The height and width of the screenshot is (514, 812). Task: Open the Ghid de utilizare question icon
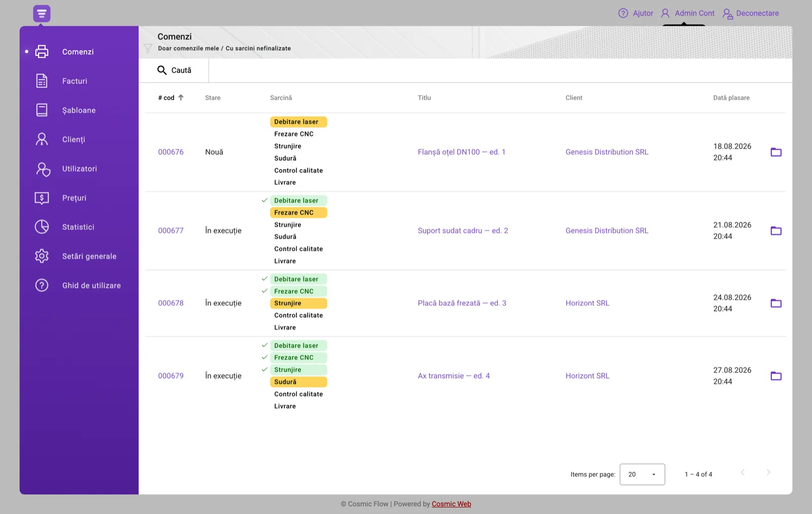point(42,285)
